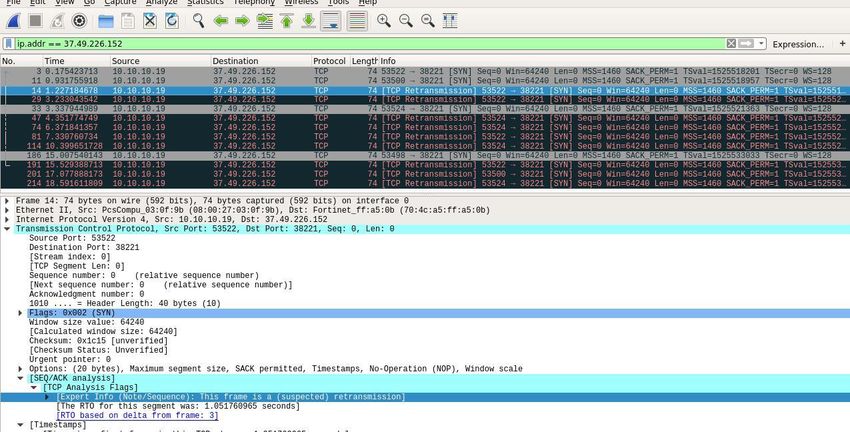The image size is (850, 432).
Task: Open the display filter history dropdown
Action: coord(761,43)
